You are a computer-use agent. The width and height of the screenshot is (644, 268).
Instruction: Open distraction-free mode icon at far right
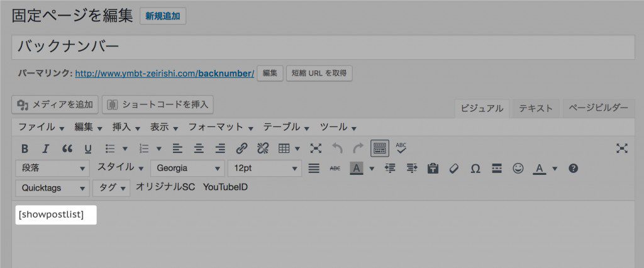[622, 148]
